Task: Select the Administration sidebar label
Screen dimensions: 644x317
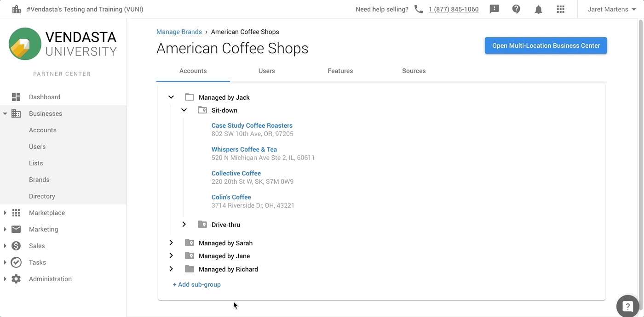Action: [50, 279]
